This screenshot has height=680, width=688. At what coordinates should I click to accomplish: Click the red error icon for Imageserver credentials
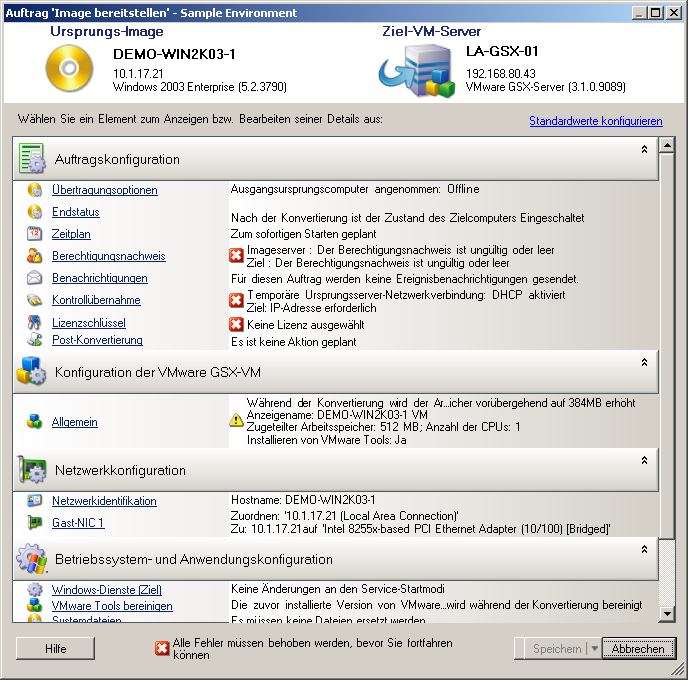[236, 255]
